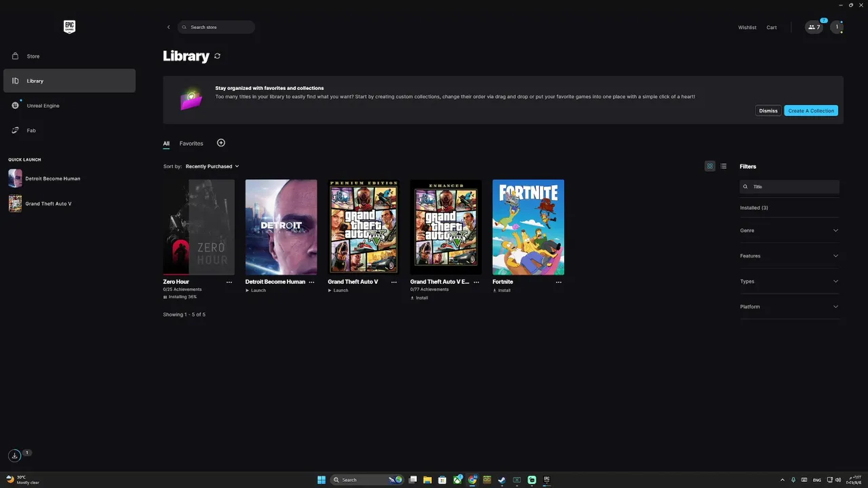The width and height of the screenshot is (868, 488).
Task: Click the Epic Games logo in the sidebar
Action: click(x=69, y=27)
